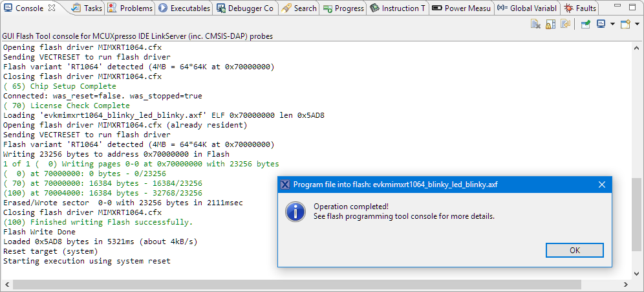This screenshot has height=292, width=644.
Task: Switch to the Debugger Console tab
Action: click(x=246, y=8)
